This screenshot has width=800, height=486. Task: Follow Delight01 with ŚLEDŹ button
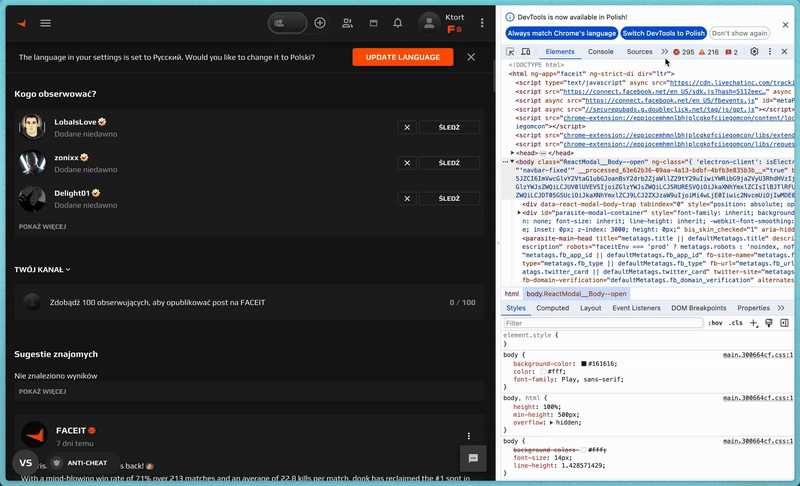(449, 198)
